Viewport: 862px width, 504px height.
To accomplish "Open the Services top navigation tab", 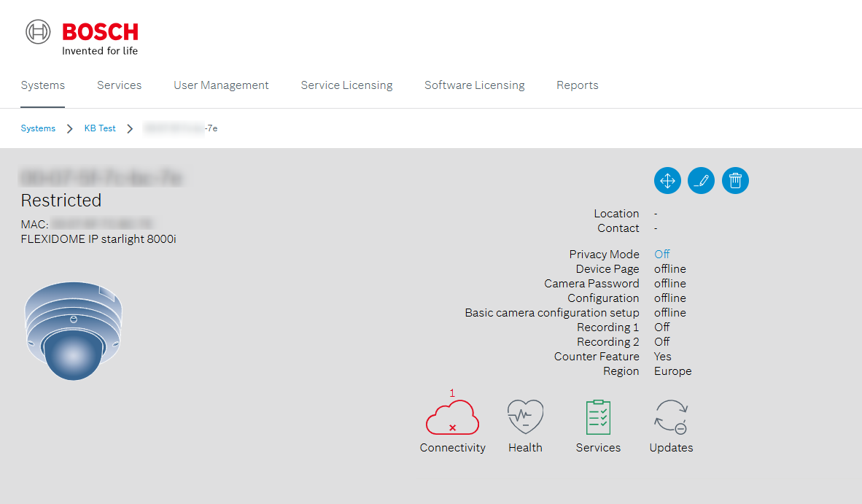I will pos(119,85).
